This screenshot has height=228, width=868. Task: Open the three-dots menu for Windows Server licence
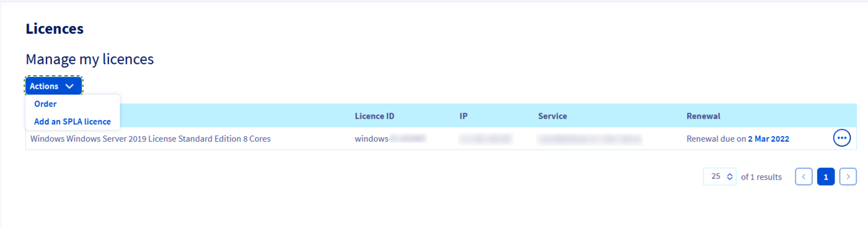point(841,139)
